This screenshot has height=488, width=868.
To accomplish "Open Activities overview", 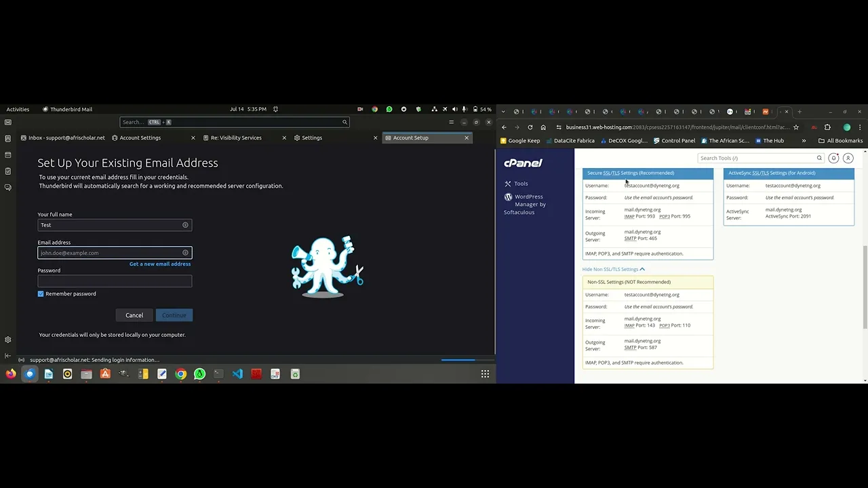I will pyautogui.click(x=18, y=109).
